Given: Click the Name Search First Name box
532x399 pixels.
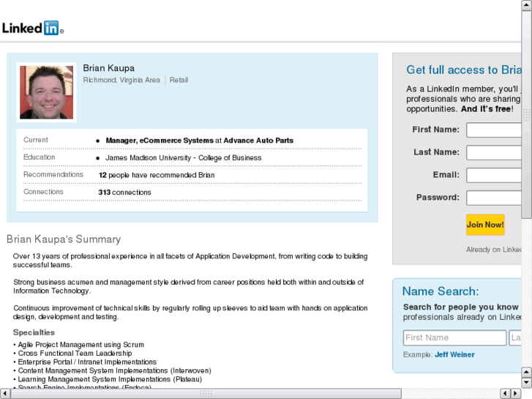Looking at the screenshot, I should coord(454,338).
